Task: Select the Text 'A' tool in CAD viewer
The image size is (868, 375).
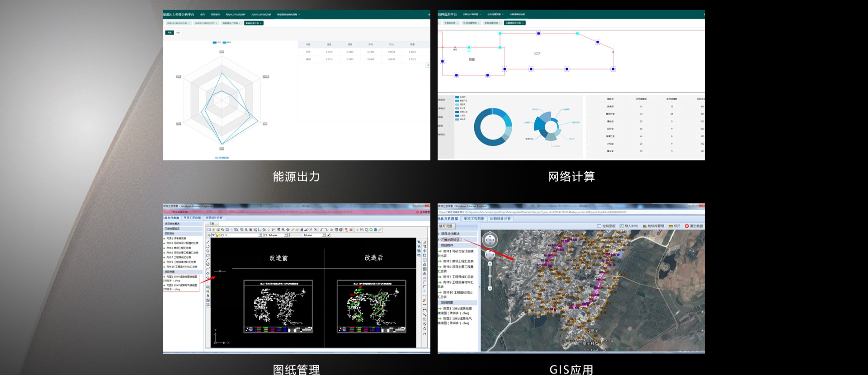Action: (208, 295)
